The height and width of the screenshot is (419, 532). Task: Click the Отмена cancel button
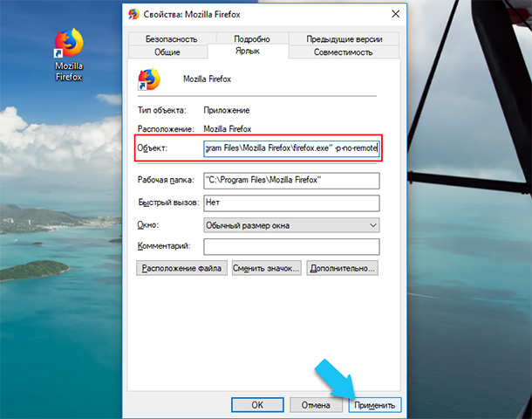(x=316, y=405)
